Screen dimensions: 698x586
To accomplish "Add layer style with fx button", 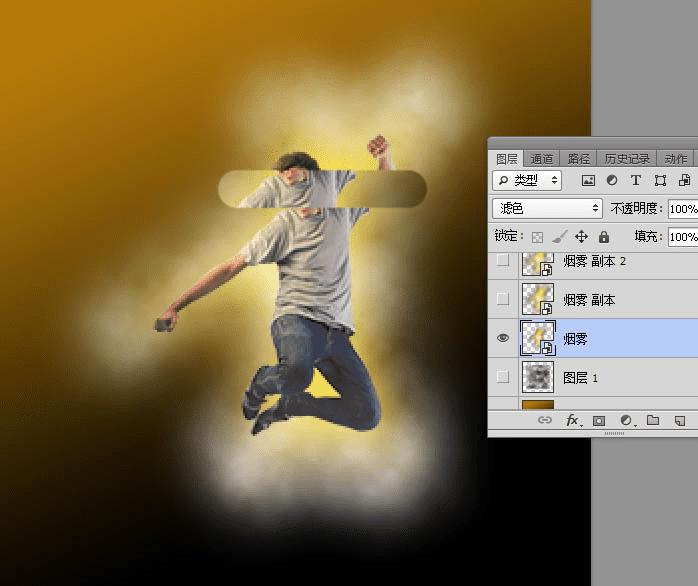I will (x=572, y=421).
